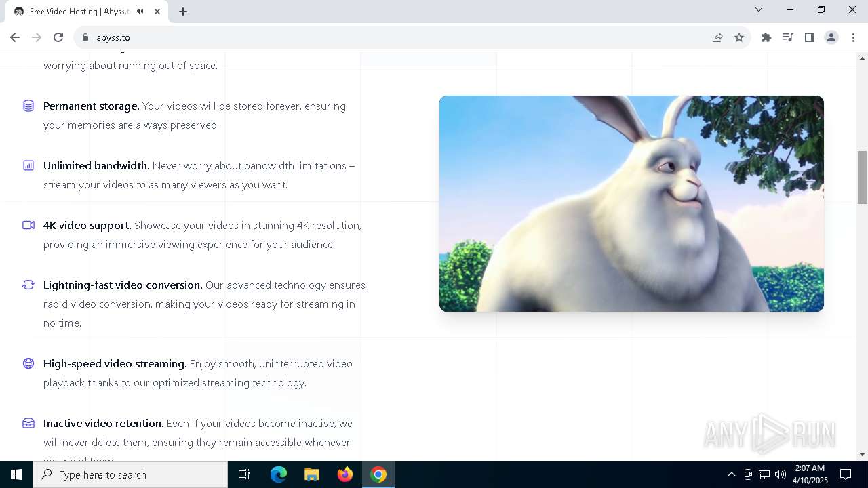Go forward in browser history
The image size is (868, 488).
coord(37,37)
